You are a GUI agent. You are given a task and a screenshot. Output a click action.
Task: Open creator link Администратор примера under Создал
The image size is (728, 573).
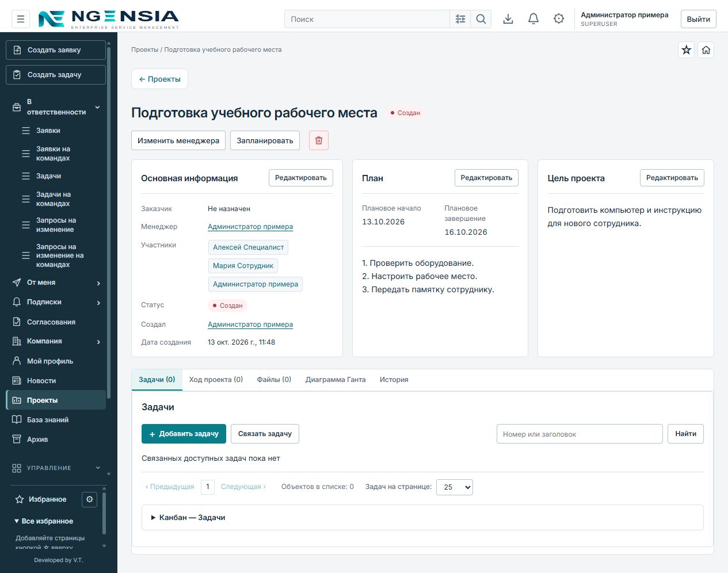pos(250,324)
